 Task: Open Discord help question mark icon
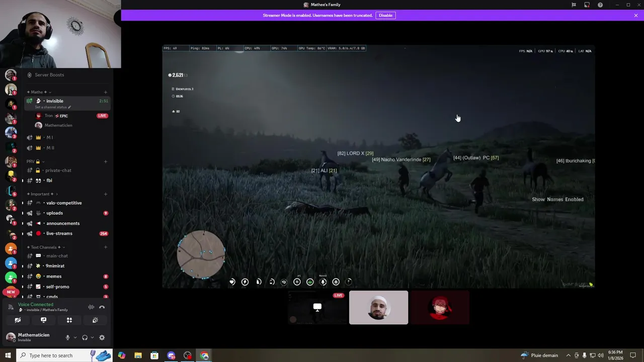[600, 5]
